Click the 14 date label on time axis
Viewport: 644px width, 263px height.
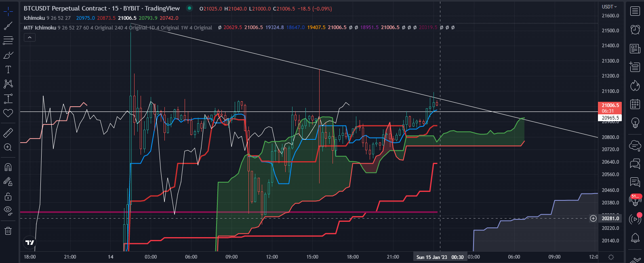click(111, 257)
